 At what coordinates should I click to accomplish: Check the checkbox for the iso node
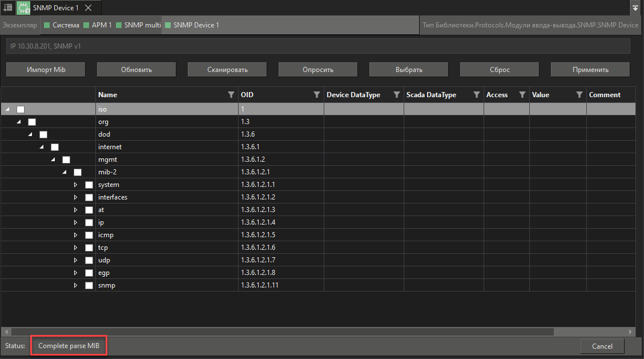(20, 109)
